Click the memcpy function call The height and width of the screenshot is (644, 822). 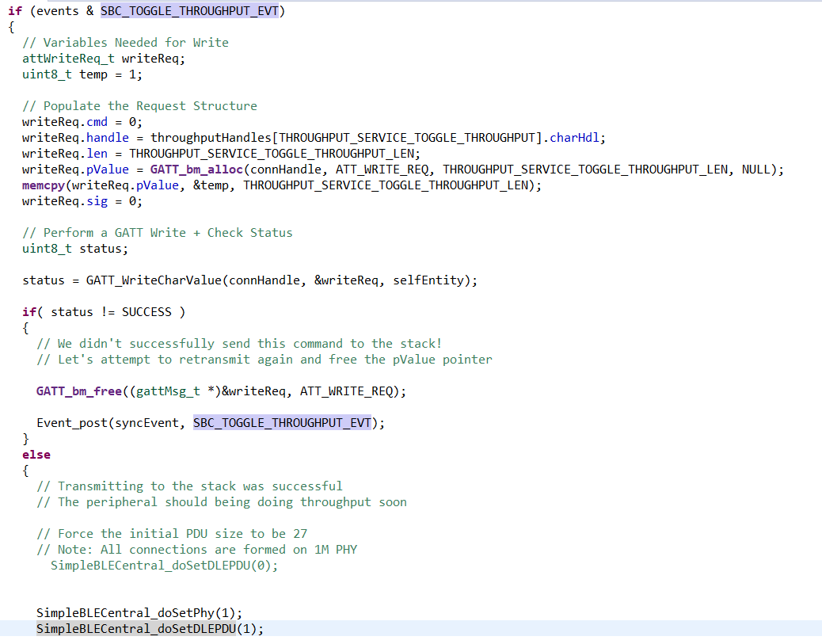(x=44, y=185)
